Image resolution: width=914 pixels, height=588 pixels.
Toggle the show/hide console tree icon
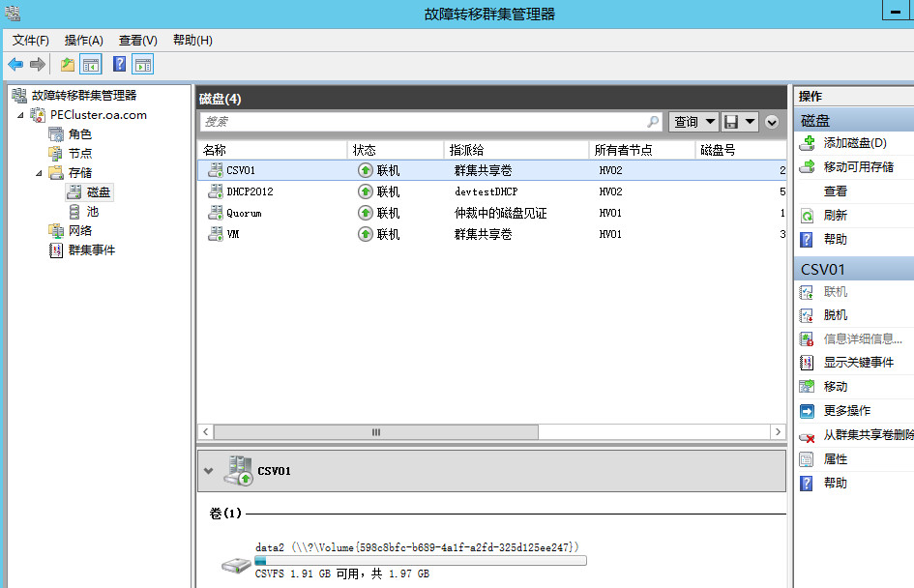tap(91, 64)
